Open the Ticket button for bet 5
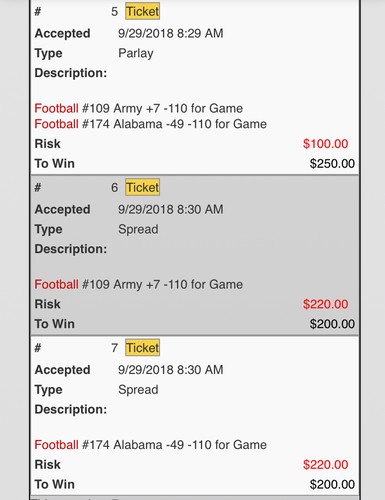 142,11
